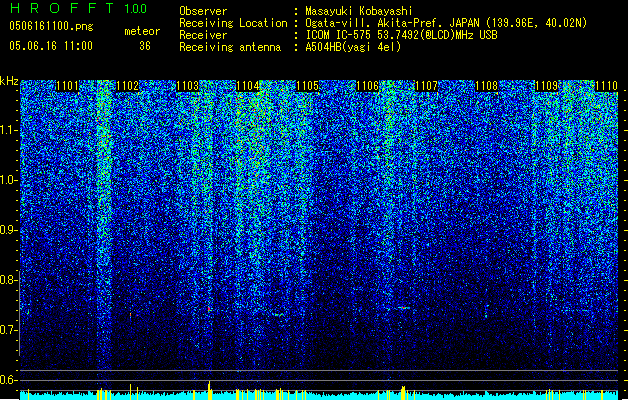Click the 0.6 kHz axis label
Viewport: 629px width, 400px height.
click(9, 380)
